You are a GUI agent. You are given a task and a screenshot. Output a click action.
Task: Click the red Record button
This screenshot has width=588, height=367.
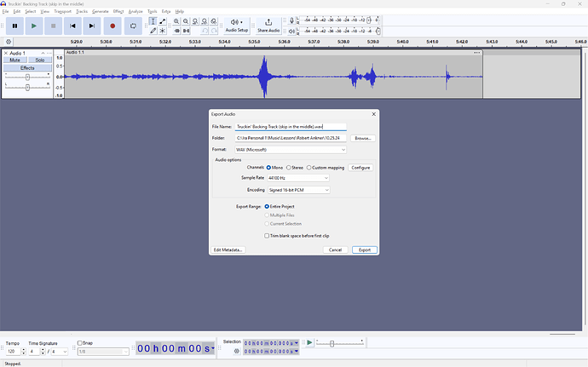tap(112, 26)
